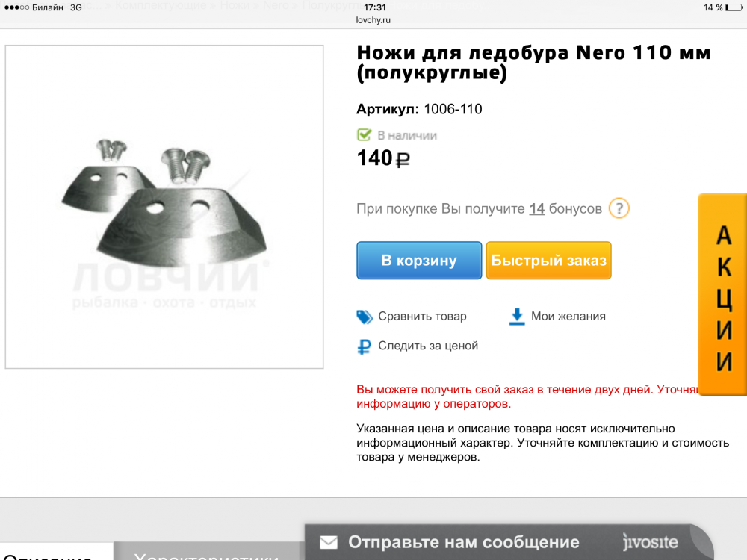Screen dimensions: 747x560
Task: Click the jivosite logo in chat widget
Action: pyautogui.click(x=650, y=542)
